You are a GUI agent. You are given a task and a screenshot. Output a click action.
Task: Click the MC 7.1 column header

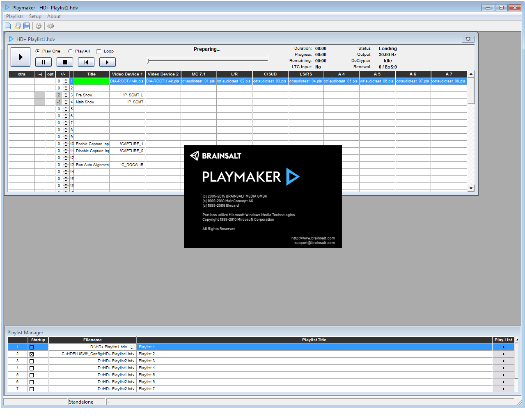pyautogui.click(x=199, y=74)
